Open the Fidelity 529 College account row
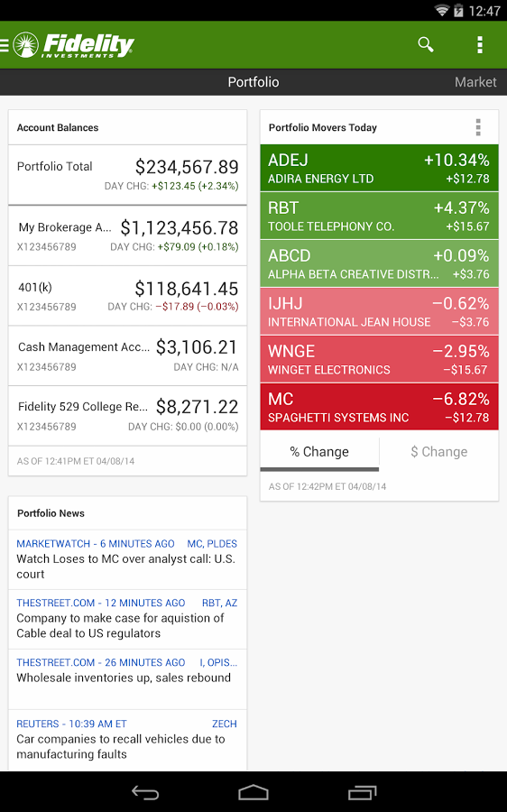The height and width of the screenshot is (812, 507). click(127, 416)
